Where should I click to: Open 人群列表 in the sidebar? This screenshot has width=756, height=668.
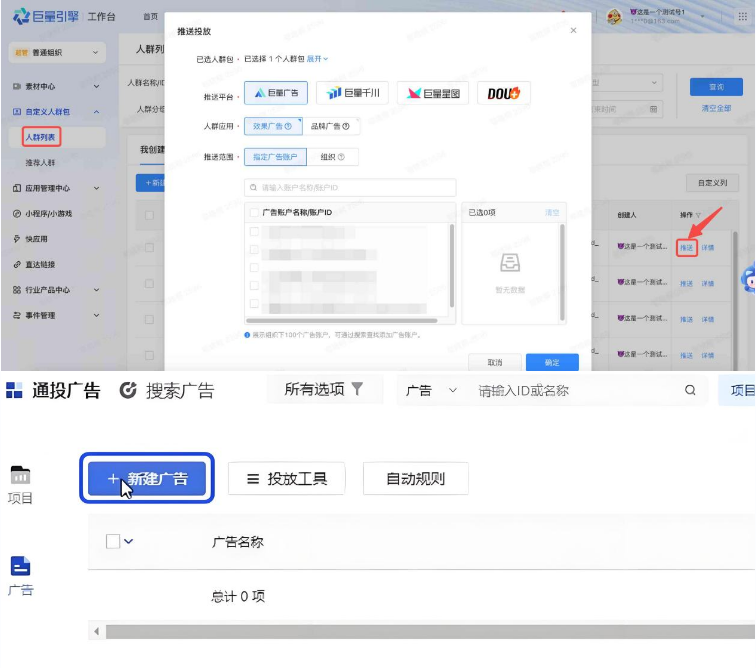coord(41,137)
